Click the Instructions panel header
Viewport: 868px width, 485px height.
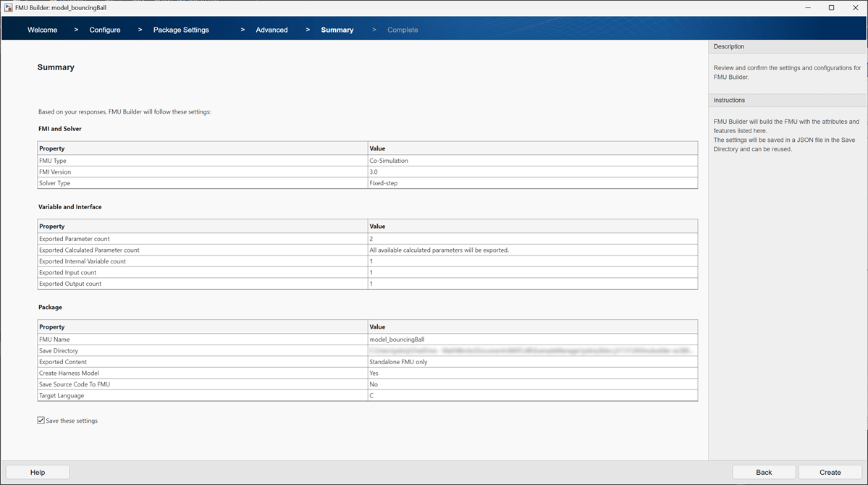click(x=729, y=100)
